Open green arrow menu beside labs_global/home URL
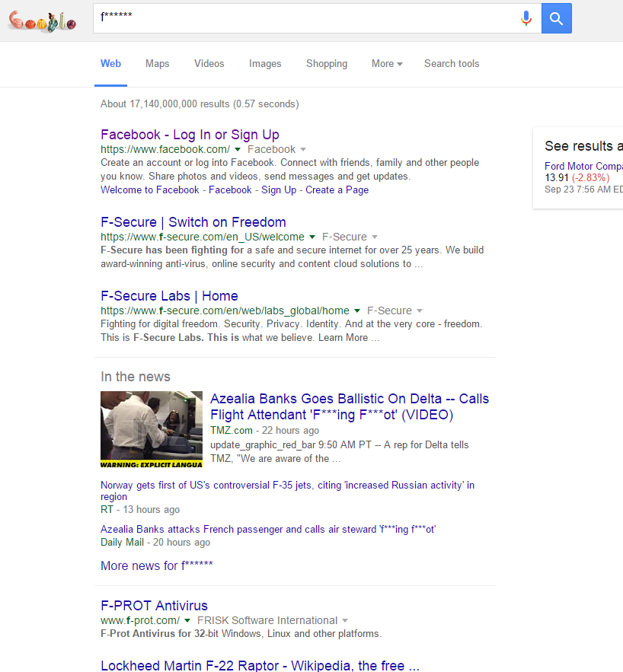Viewport: 623px width, 672px height. click(357, 311)
